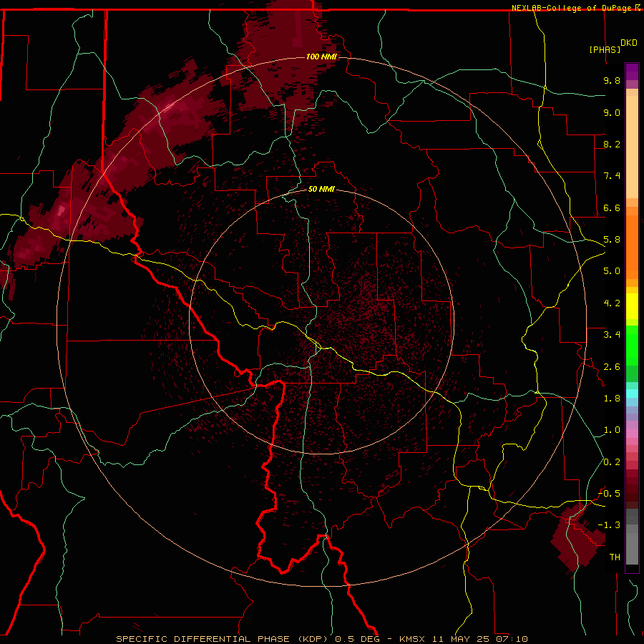Click the 9.0 value on the color scale

pyautogui.click(x=612, y=112)
